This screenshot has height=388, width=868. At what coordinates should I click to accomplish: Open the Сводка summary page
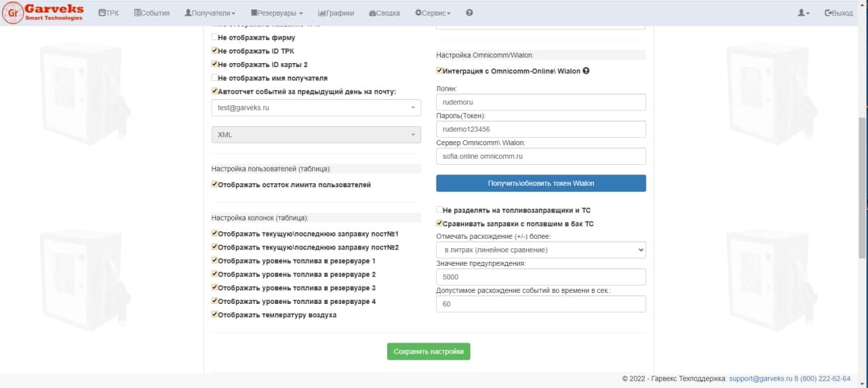coord(384,13)
